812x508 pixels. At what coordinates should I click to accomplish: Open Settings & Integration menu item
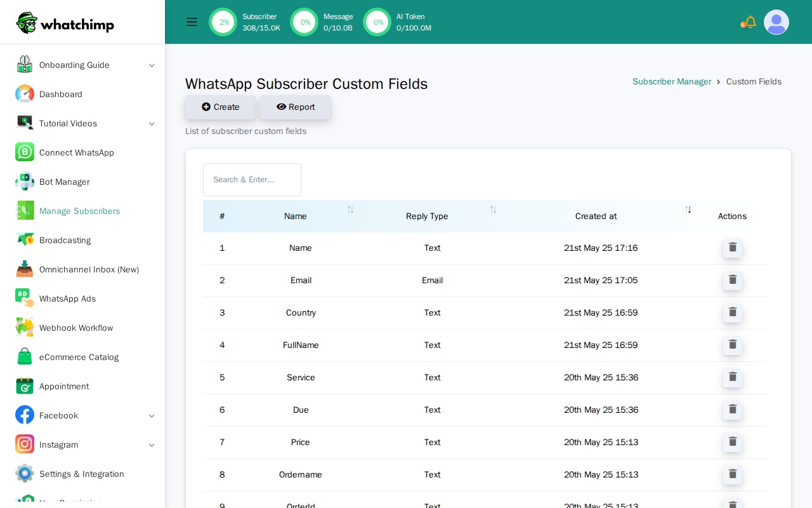(82, 474)
